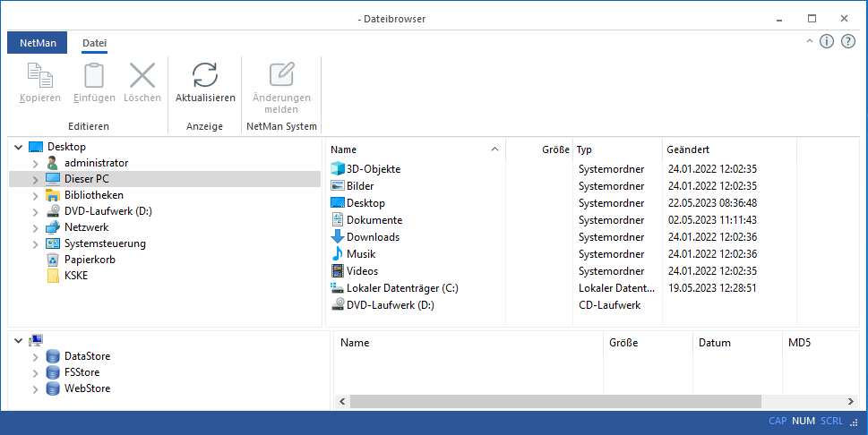Click the Lokaler Datenträger (C:) drive icon

[337, 288]
